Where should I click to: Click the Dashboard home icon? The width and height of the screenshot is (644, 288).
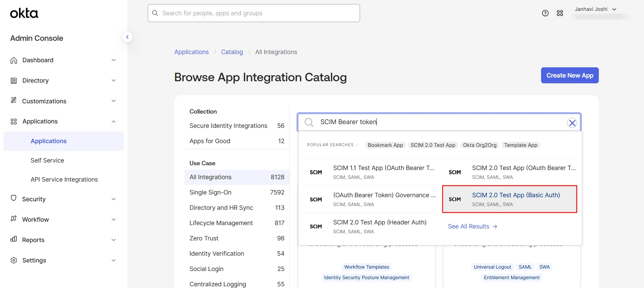[14, 60]
